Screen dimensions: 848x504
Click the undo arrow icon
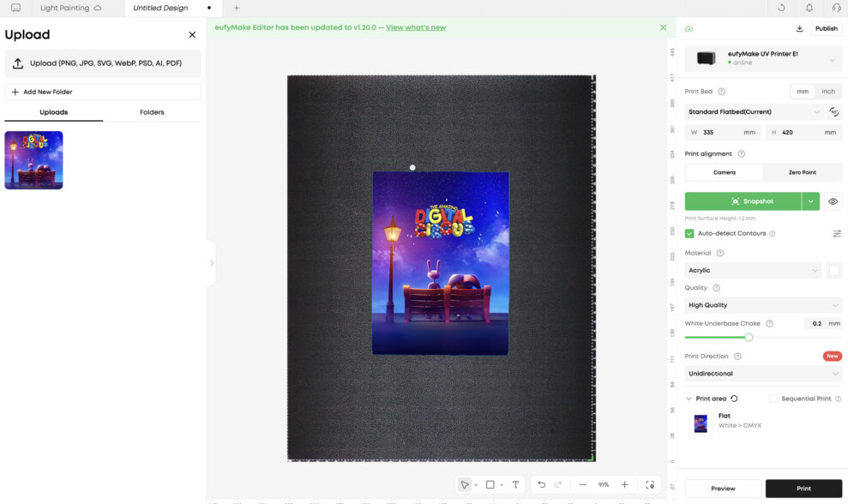tap(541, 484)
